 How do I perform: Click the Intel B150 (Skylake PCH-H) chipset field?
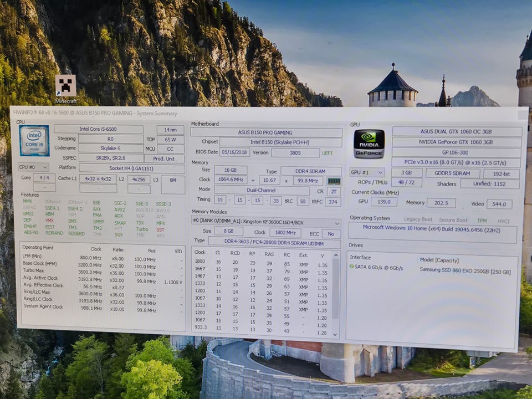click(x=280, y=142)
